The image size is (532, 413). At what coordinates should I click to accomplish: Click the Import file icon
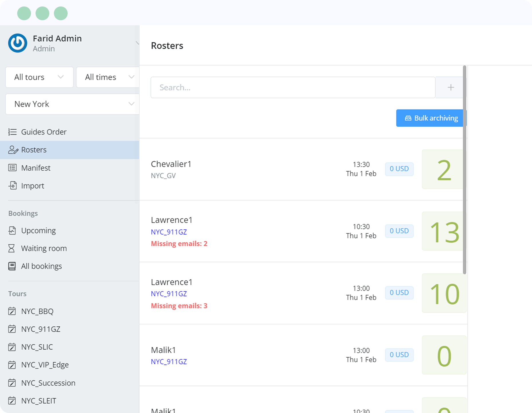click(x=12, y=186)
